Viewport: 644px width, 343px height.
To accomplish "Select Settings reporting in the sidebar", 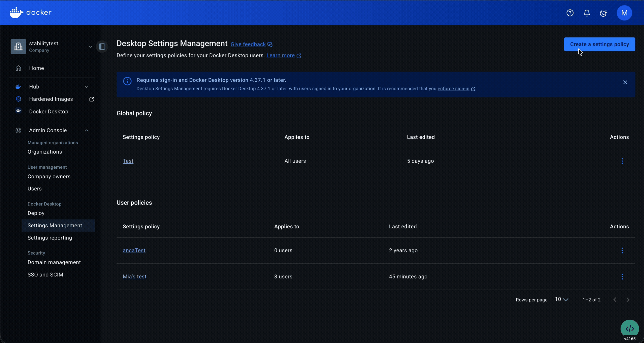I will (49, 238).
